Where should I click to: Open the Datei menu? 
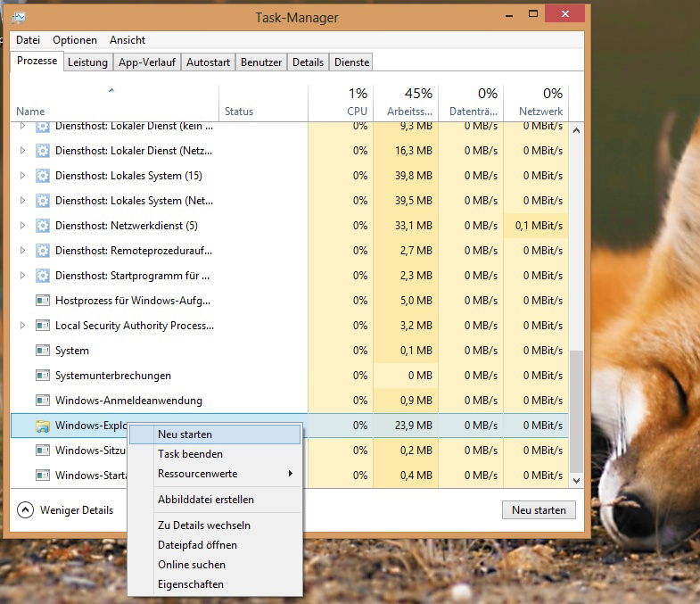pyautogui.click(x=29, y=40)
